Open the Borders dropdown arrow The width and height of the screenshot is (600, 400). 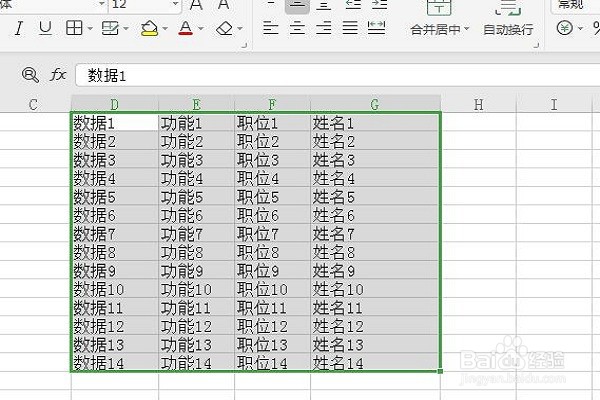[90, 29]
